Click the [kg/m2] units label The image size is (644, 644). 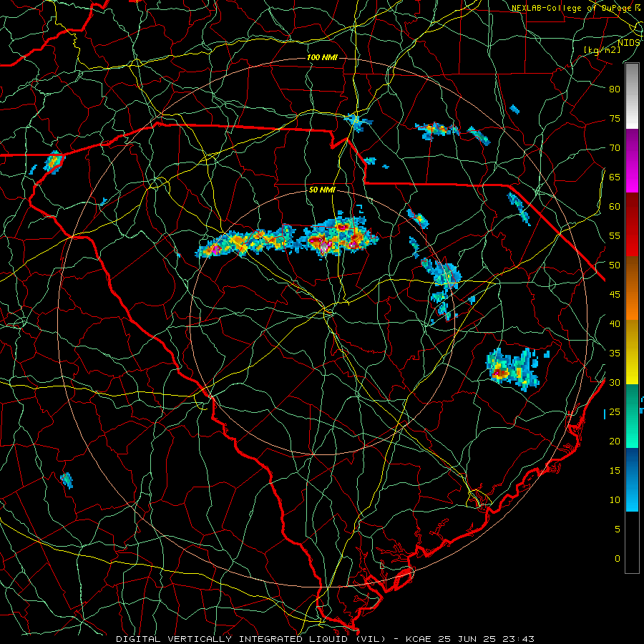[x=602, y=50]
